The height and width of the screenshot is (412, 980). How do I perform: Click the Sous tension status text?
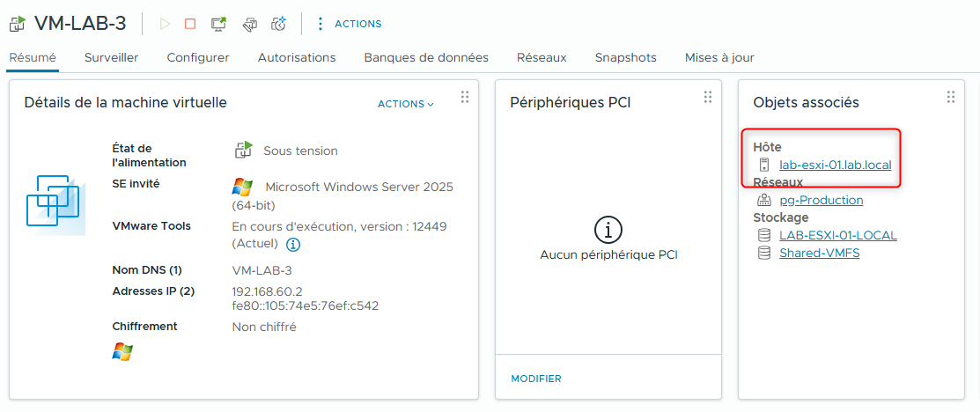pos(300,151)
